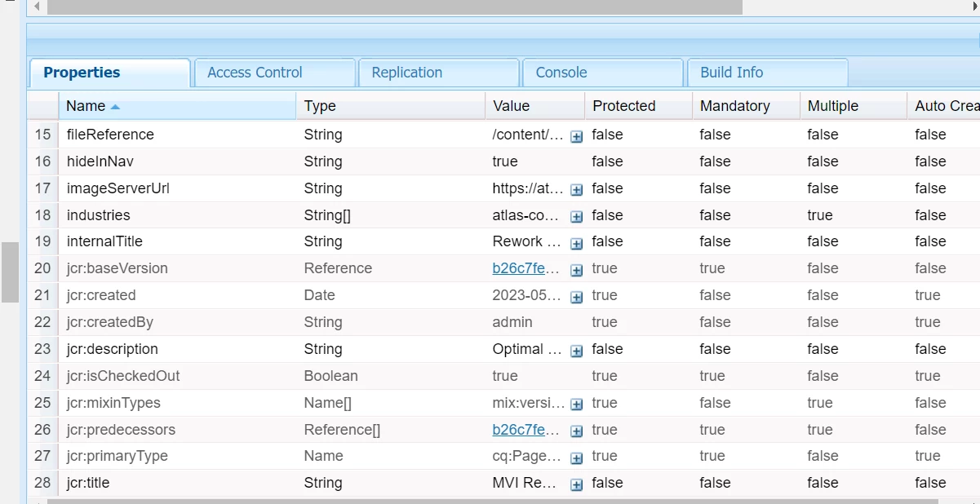Sort by Type column header
Viewport: 980px width, 504px height.
390,106
